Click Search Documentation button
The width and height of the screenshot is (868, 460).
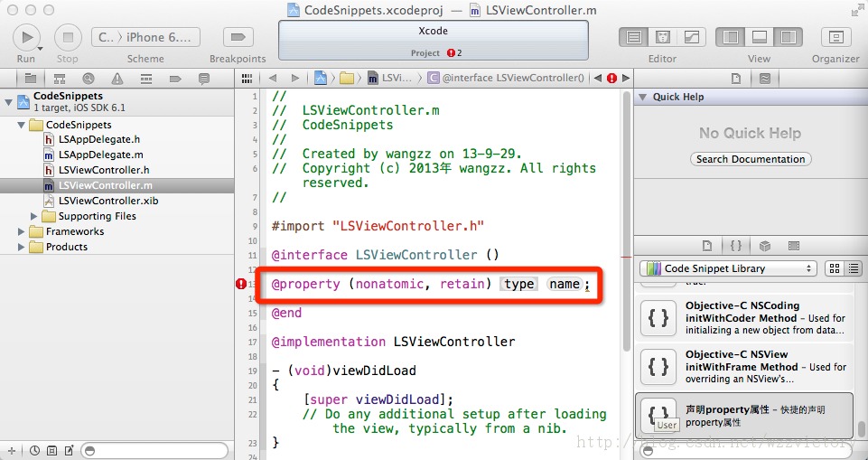[x=751, y=159]
